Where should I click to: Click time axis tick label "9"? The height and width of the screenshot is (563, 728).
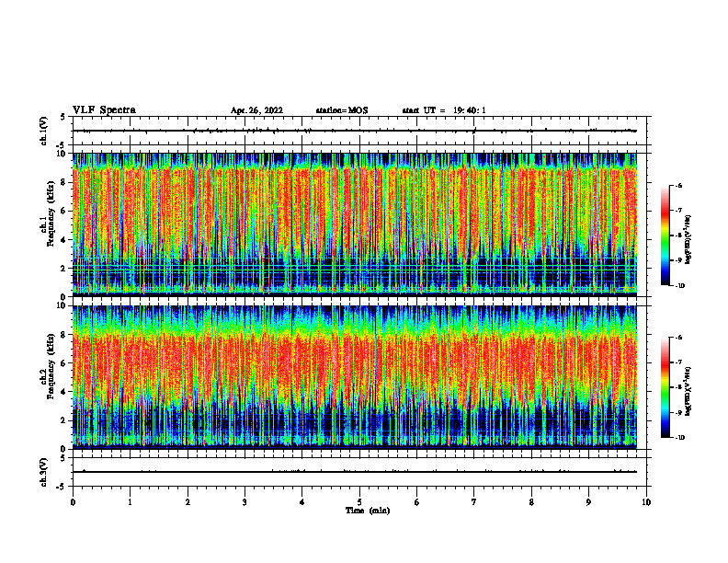[x=588, y=502]
